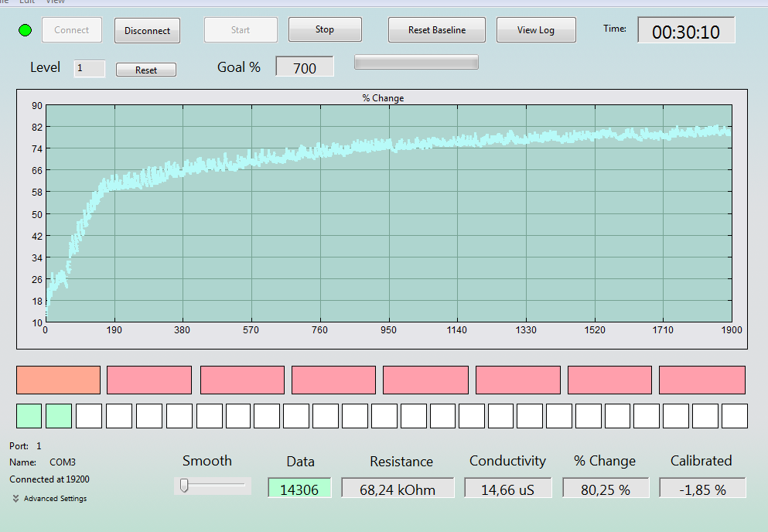This screenshot has width=768, height=532.
Task: Click the last pink level block
Action: [702, 380]
